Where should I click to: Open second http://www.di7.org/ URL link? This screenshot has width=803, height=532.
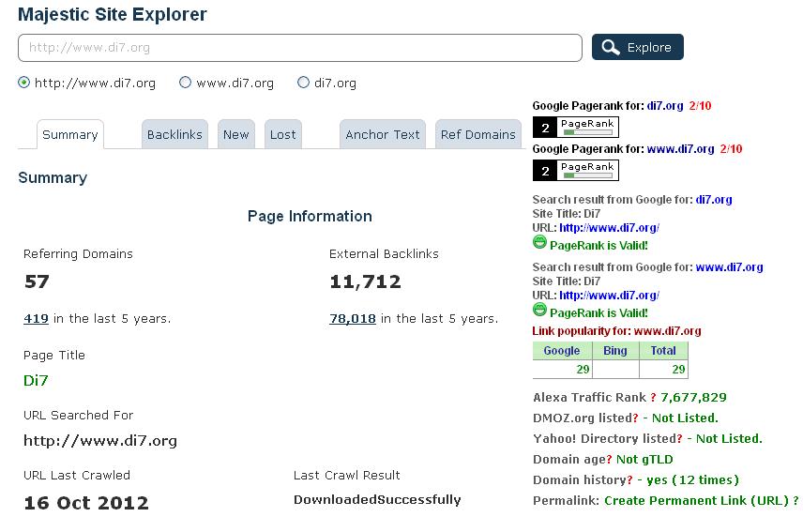610,296
